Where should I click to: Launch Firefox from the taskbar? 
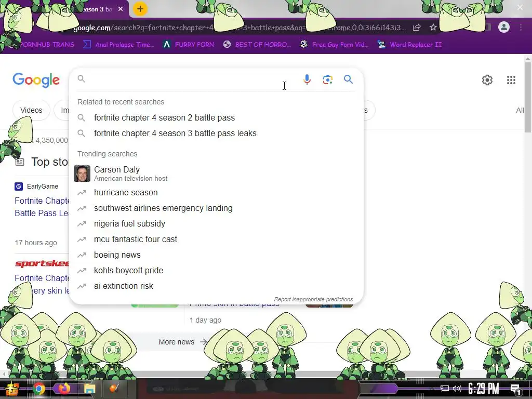pyautogui.click(x=64, y=388)
